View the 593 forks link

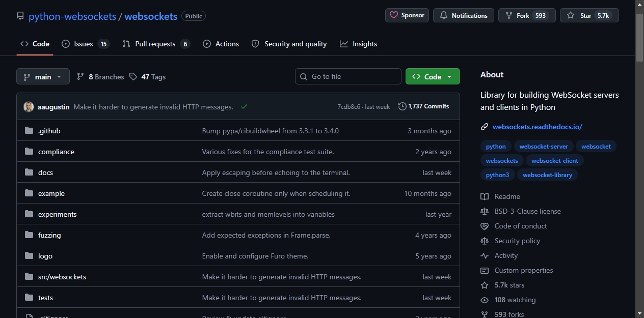pyautogui.click(x=509, y=314)
